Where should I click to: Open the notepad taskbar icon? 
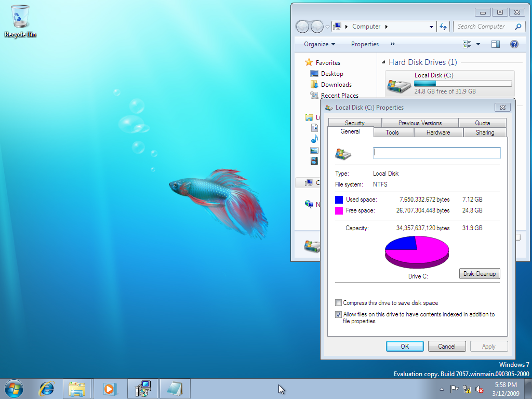tap(175, 389)
